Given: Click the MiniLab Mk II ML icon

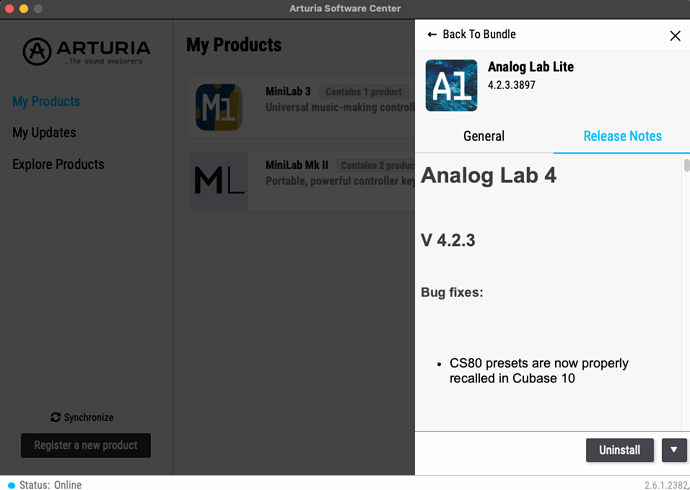Looking at the screenshot, I should coord(219,181).
